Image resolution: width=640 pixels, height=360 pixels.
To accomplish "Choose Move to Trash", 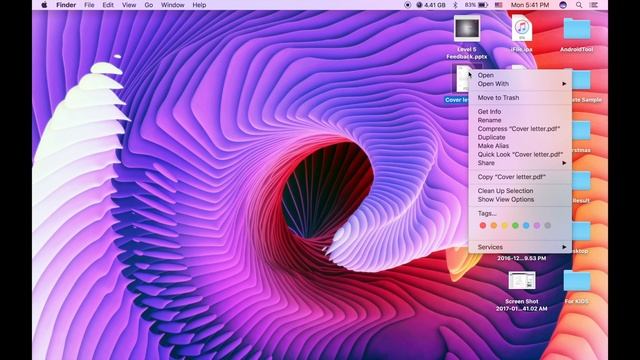I will [520, 98].
